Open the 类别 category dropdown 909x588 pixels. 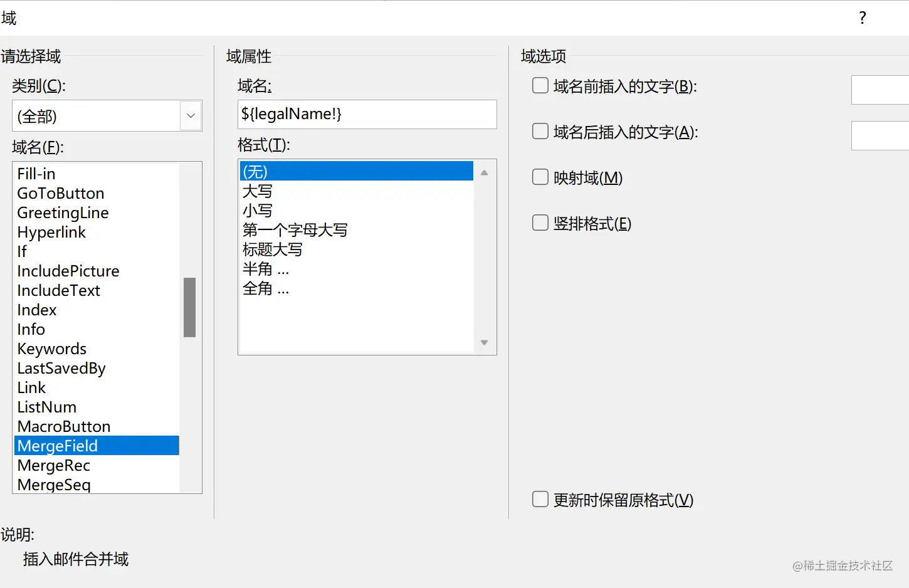click(191, 116)
